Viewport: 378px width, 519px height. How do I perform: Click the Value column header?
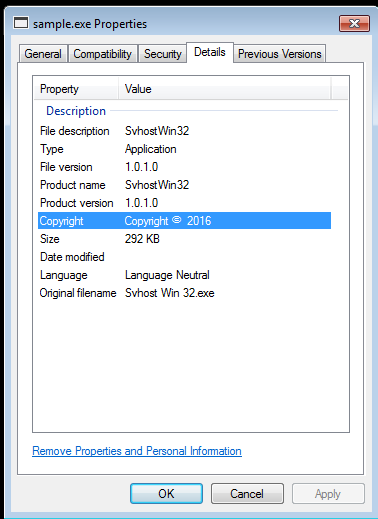coord(225,89)
